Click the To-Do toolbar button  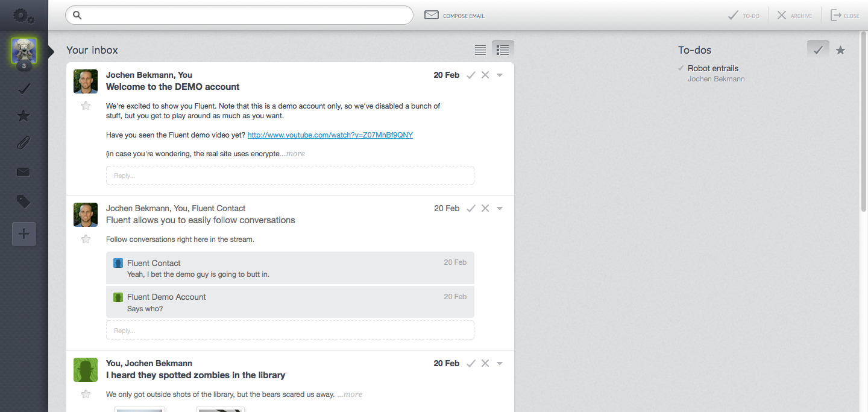coord(744,16)
